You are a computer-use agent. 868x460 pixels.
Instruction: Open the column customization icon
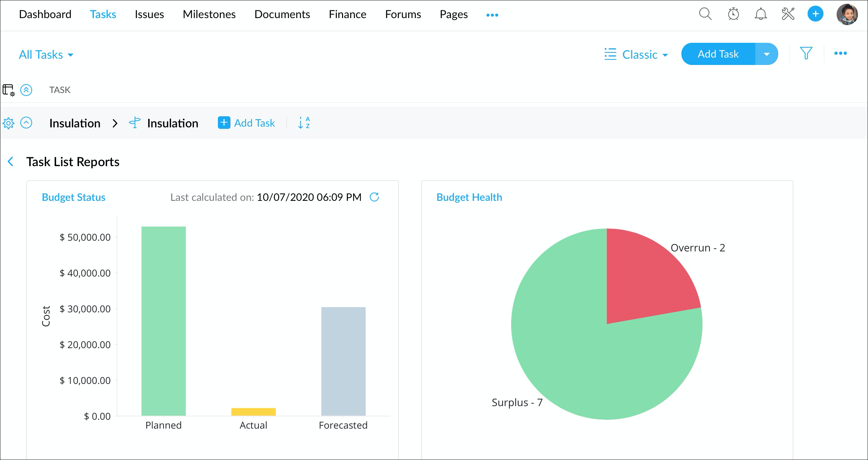click(8, 90)
